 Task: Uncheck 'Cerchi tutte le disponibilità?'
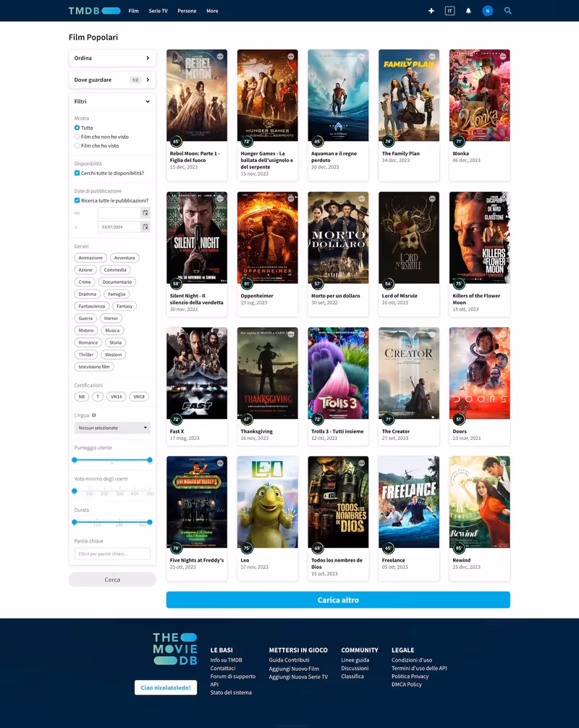tap(77, 173)
